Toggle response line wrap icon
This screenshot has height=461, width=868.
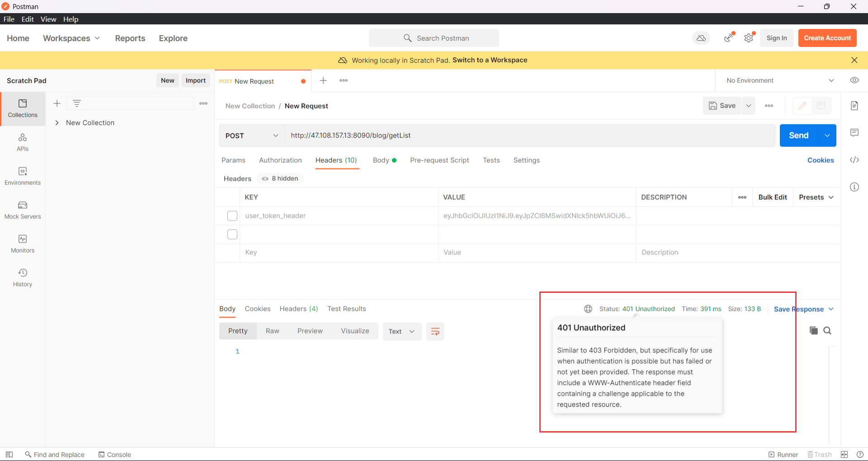click(435, 332)
